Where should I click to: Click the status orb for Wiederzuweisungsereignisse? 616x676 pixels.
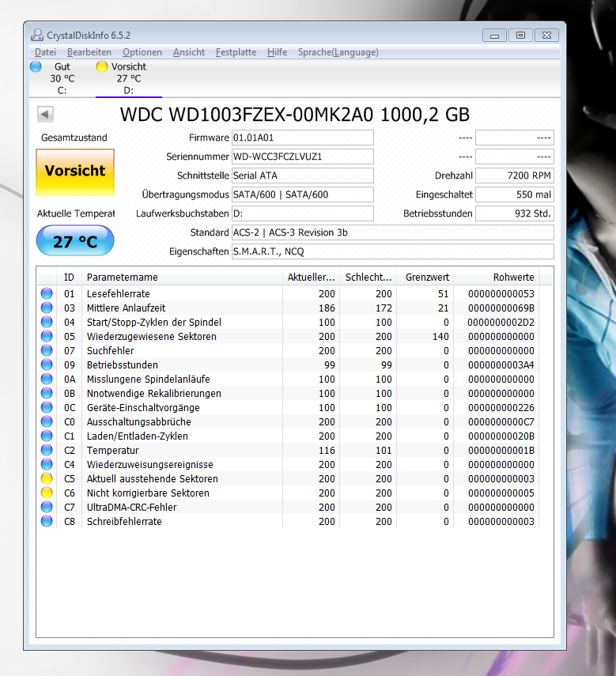(x=47, y=464)
